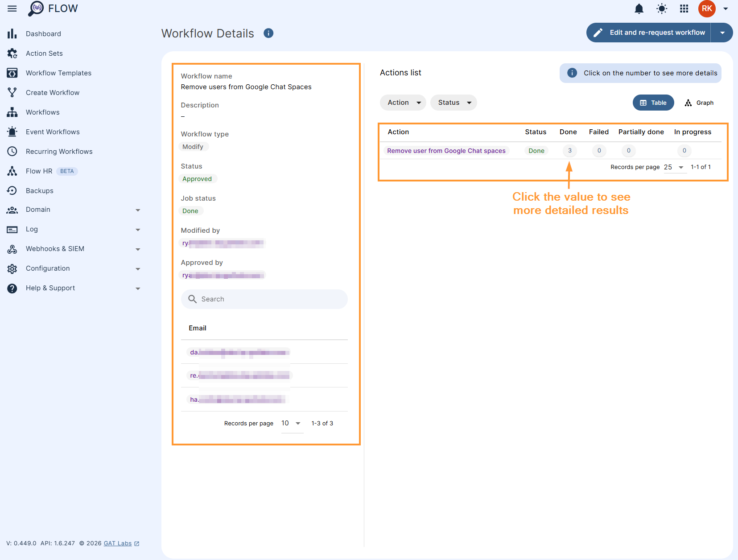Open the notifications bell
The width and height of the screenshot is (738, 560).
(x=639, y=8)
